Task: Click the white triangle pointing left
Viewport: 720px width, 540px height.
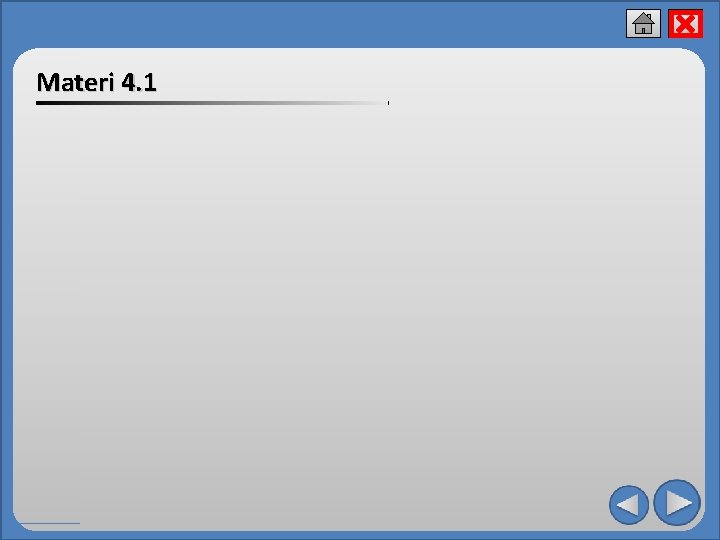Action: [627, 505]
